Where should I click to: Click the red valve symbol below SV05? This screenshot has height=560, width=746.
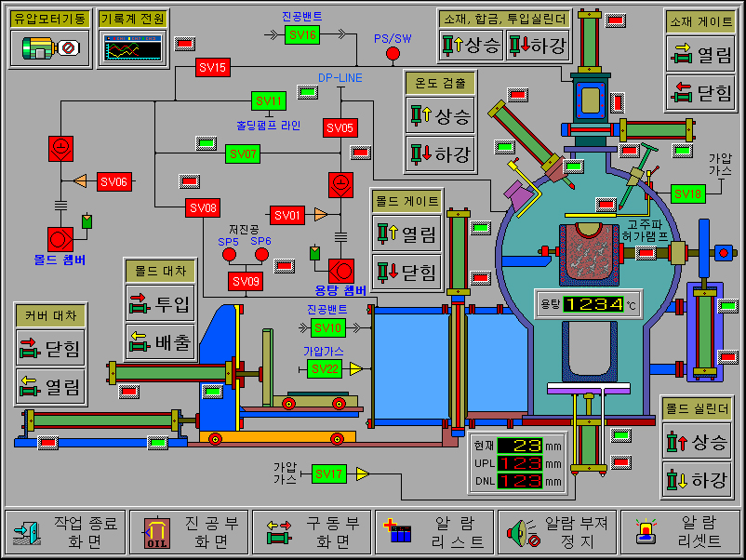pos(340,185)
